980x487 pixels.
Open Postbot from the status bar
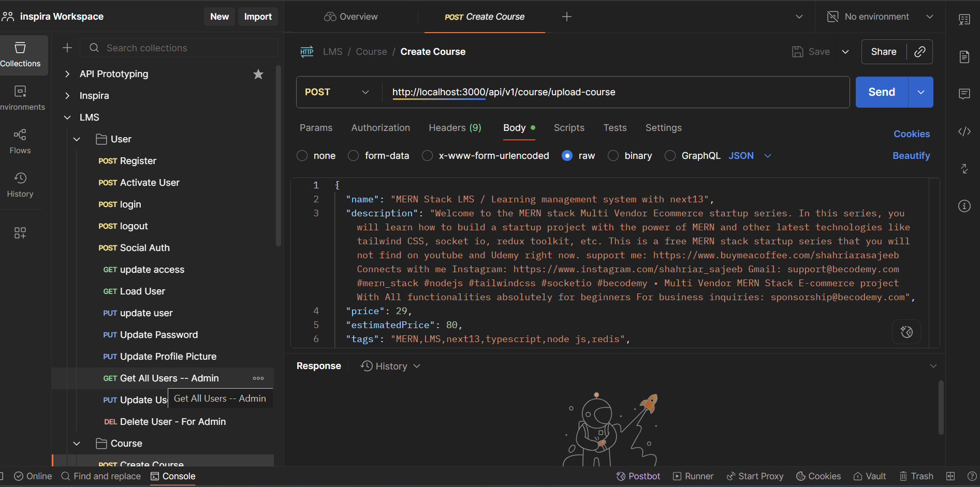point(638,476)
